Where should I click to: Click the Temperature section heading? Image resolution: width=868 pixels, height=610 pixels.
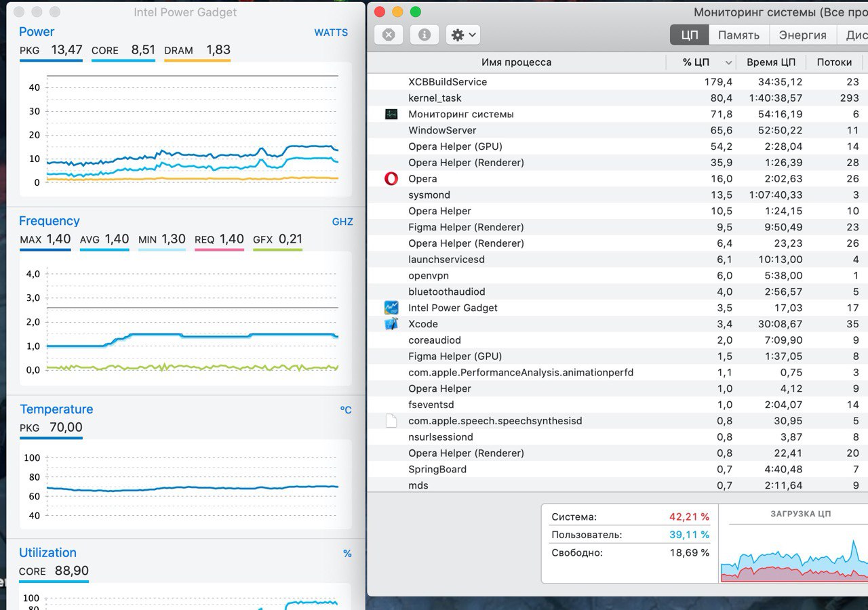click(56, 409)
